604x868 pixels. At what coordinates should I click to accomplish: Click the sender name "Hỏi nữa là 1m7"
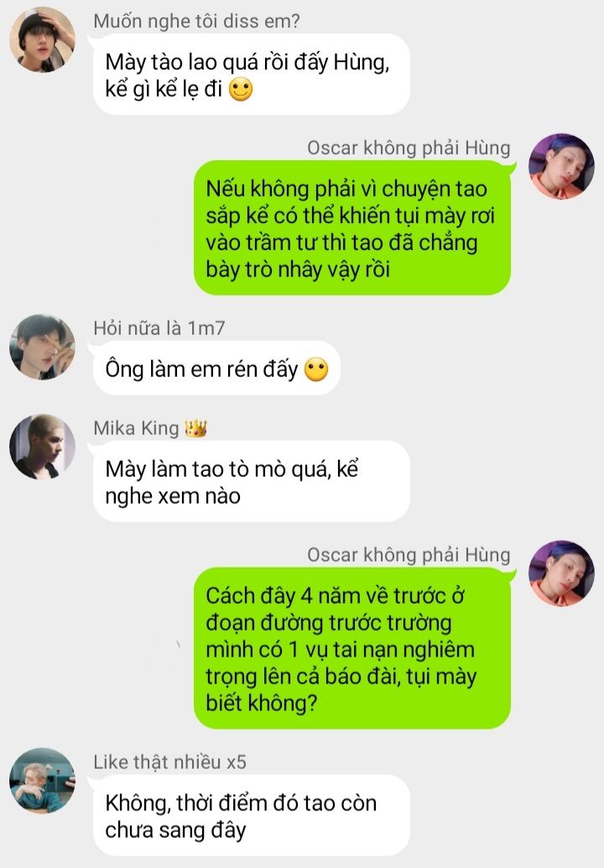159,328
